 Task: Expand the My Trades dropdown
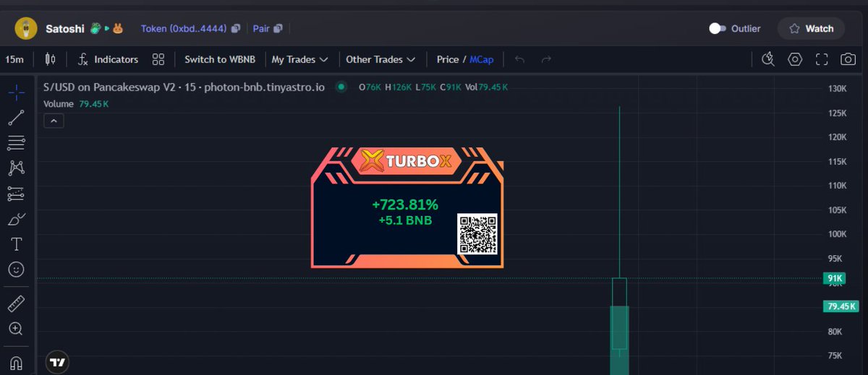click(299, 59)
